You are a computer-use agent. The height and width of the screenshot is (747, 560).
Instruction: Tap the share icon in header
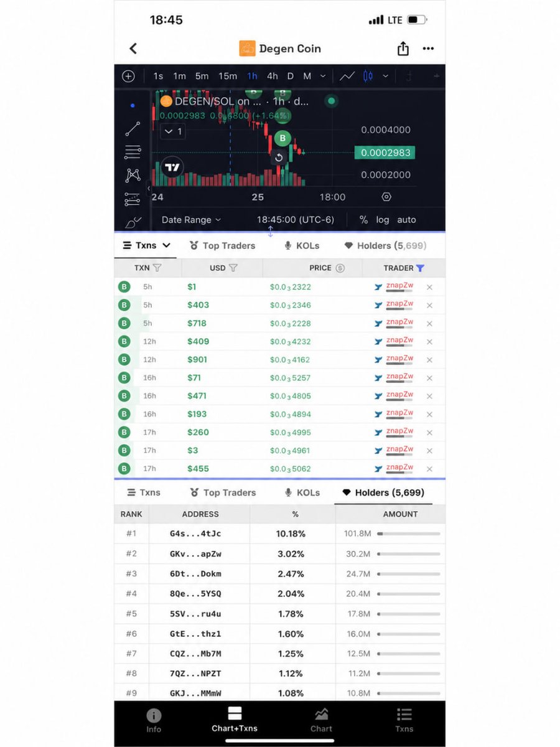403,49
